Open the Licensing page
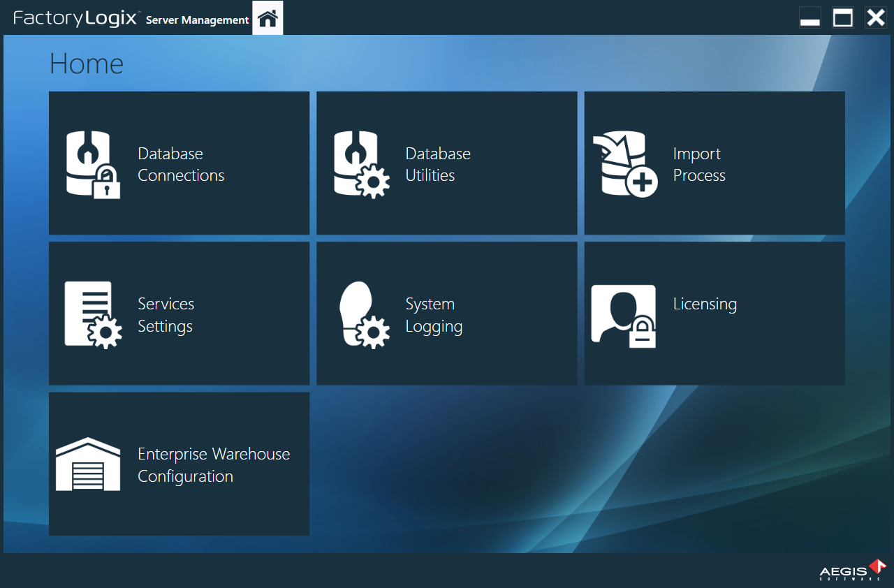The height and width of the screenshot is (588, 894). (x=715, y=313)
